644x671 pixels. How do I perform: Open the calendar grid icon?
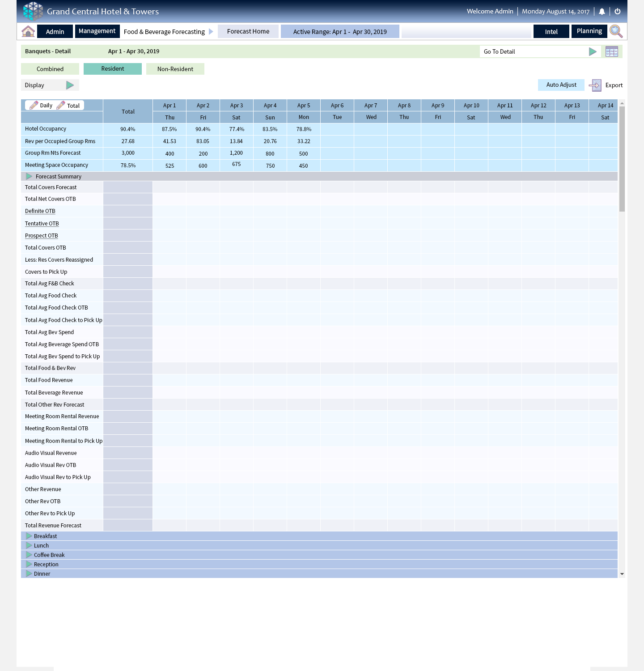point(611,51)
